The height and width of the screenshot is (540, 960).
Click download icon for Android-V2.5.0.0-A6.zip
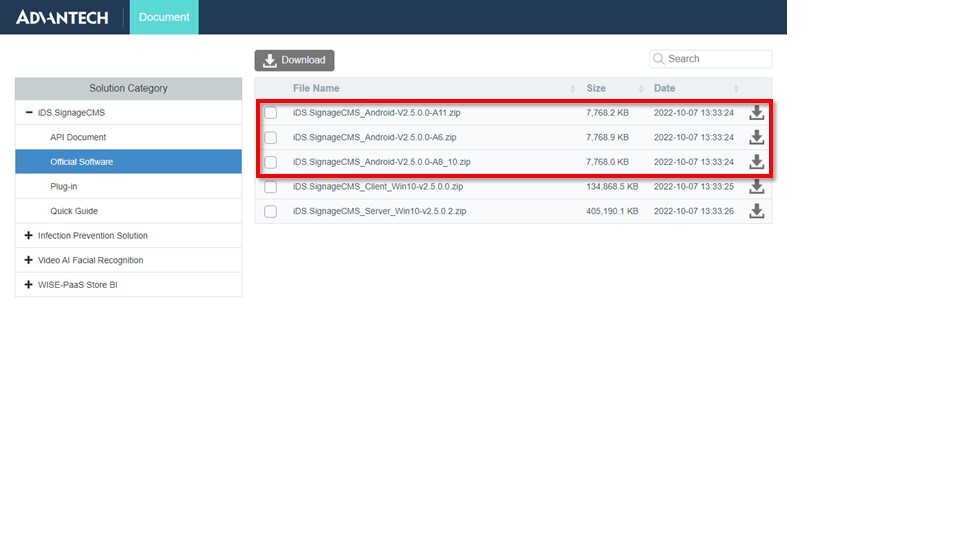[757, 137]
